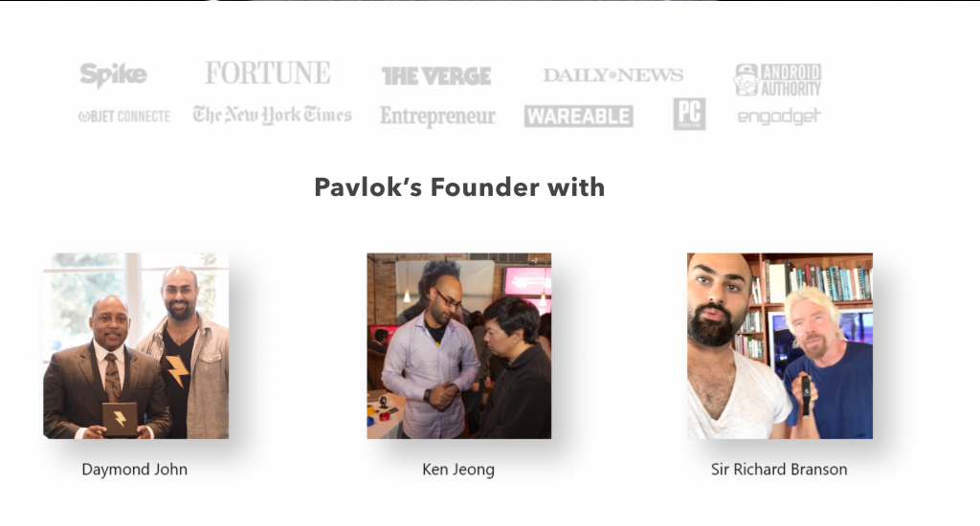The height and width of the screenshot is (526, 980).
Task: Click the Pavlok's Founder with heading
Action: [459, 186]
